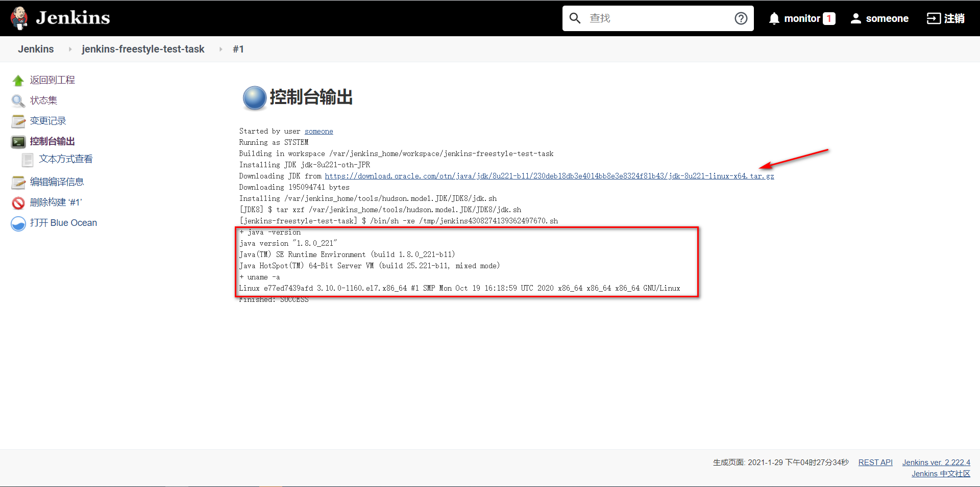Click the 变更记录 notepad icon

click(x=18, y=121)
